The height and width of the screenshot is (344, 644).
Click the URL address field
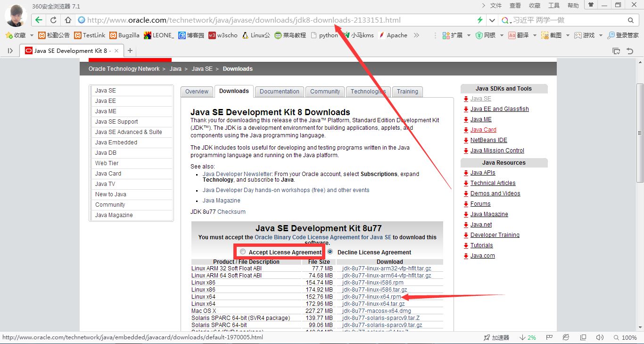tap(281, 20)
